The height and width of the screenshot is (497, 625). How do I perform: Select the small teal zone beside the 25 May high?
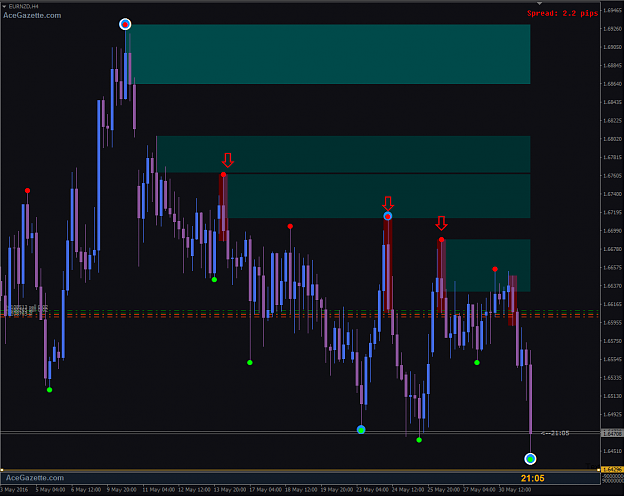tap(486, 265)
